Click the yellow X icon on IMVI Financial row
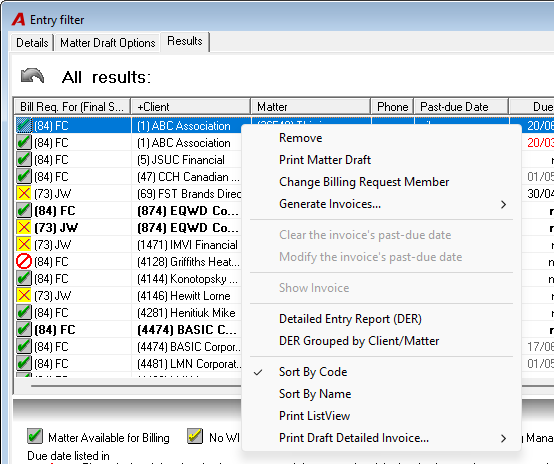Screen dimensions: 554x464 pos(24,245)
